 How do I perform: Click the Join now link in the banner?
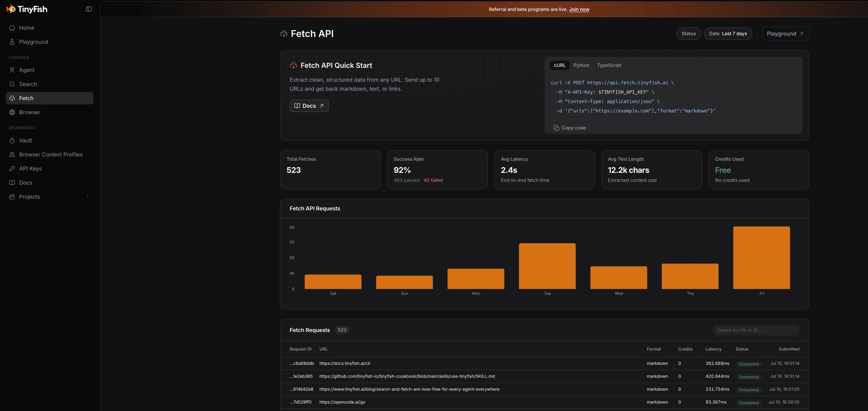coord(579,9)
